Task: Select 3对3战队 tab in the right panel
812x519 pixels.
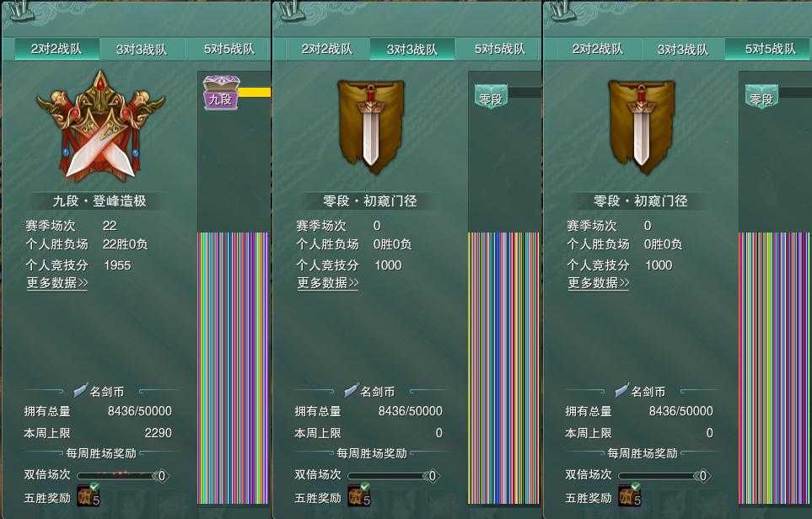Action: (682, 50)
